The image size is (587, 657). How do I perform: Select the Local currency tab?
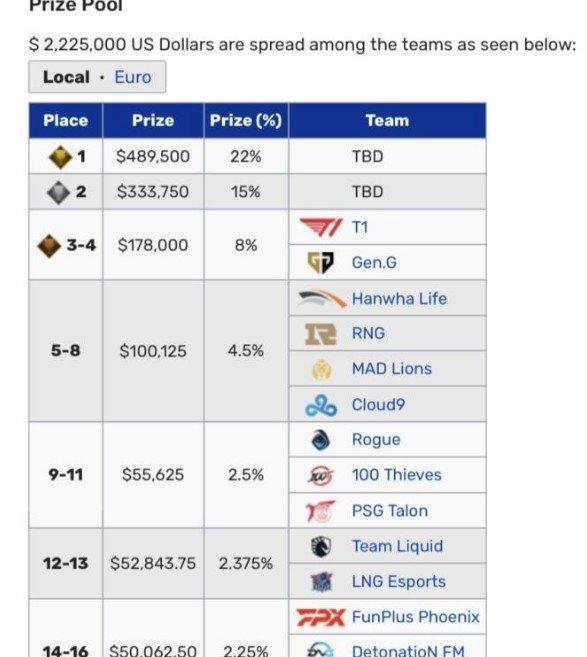pos(66,77)
